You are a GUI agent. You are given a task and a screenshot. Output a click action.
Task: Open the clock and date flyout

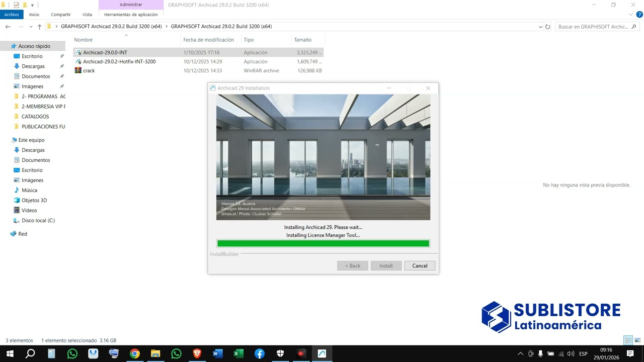point(606,353)
